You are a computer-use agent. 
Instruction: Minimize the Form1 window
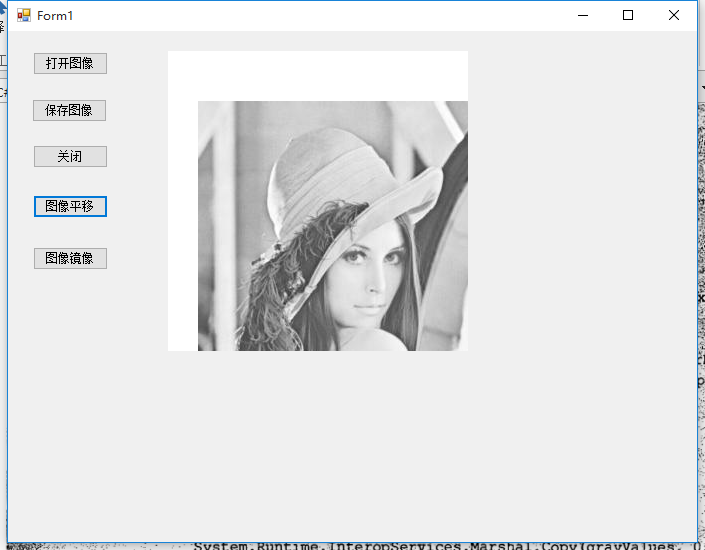coord(583,16)
